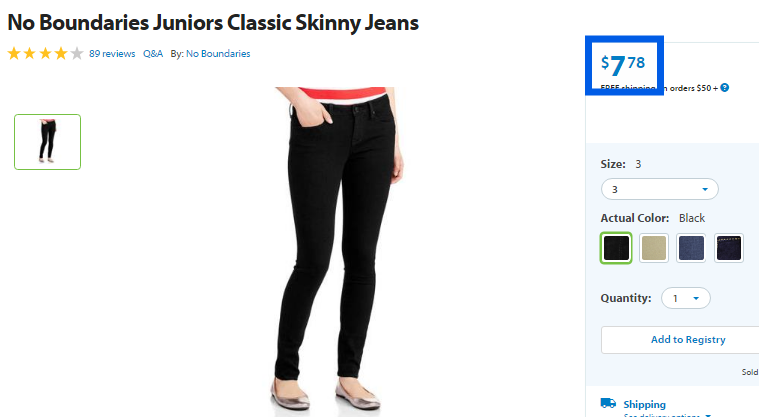The height and width of the screenshot is (417, 759).
Task: Expand delivery options under Shipping
Action: pyautogui.click(x=667, y=415)
